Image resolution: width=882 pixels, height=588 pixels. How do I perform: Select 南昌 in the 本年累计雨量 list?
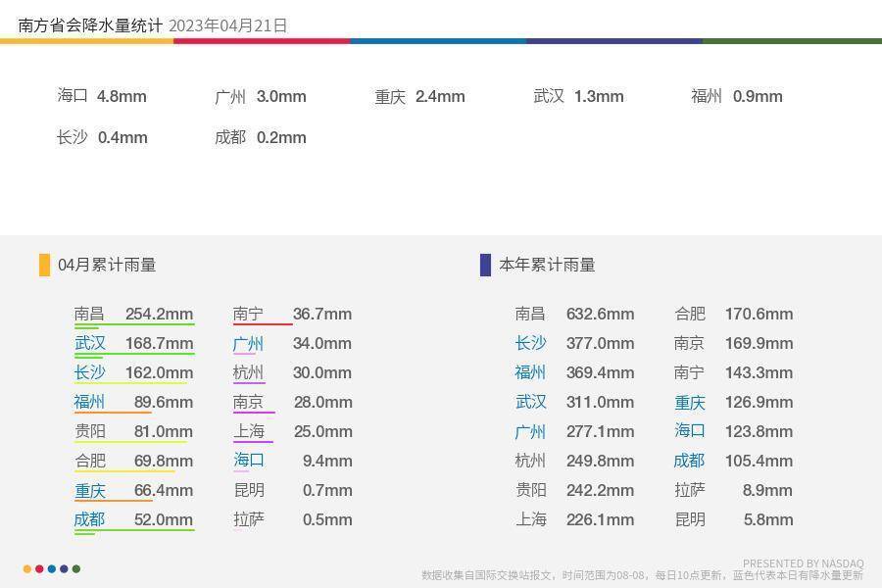(x=530, y=314)
